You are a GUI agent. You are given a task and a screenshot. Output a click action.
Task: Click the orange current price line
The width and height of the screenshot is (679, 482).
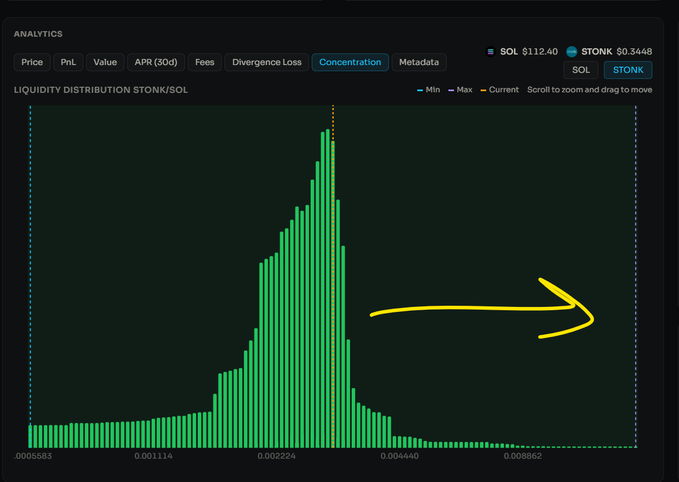[x=333, y=276]
